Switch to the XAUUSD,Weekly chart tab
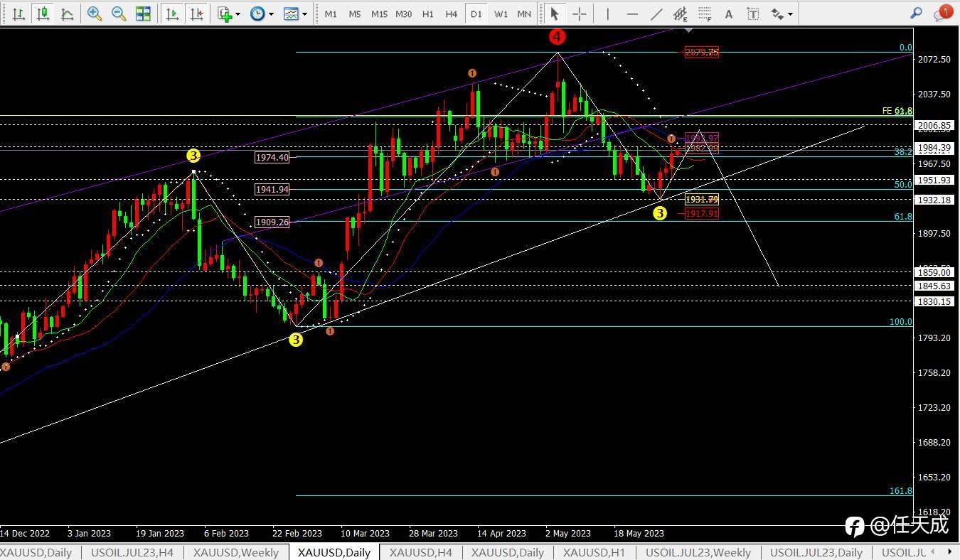This screenshot has height=560, width=960. click(x=235, y=552)
